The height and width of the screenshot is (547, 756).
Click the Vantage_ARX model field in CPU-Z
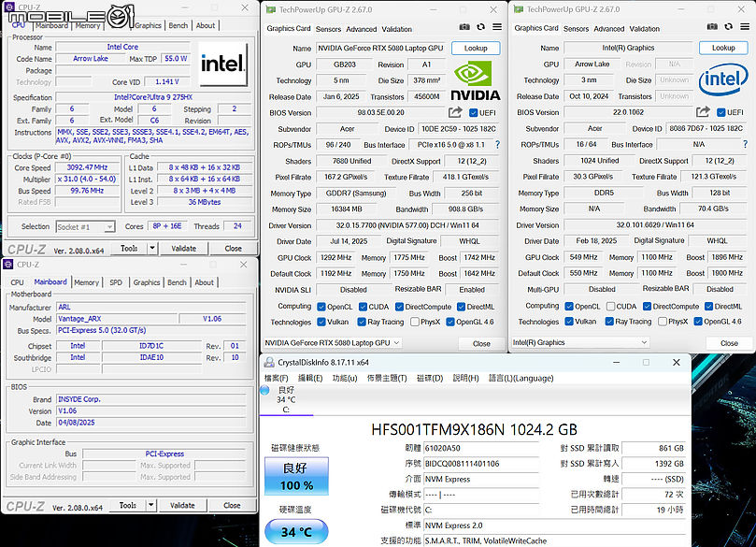(x=117, y=318)
